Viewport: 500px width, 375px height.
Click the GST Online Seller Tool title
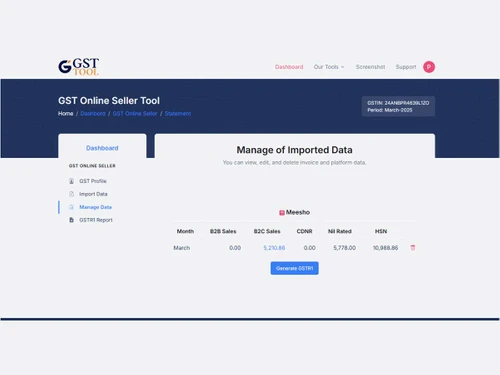(109, 101)
